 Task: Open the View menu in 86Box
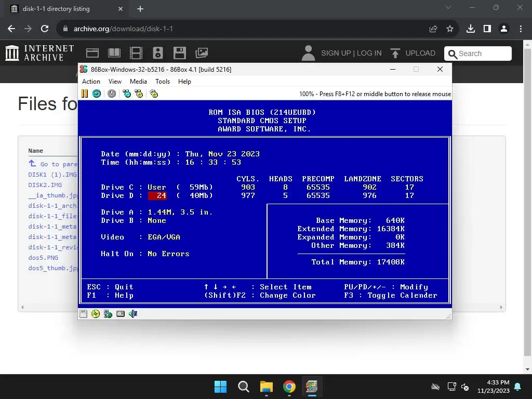tap(115, 82)
